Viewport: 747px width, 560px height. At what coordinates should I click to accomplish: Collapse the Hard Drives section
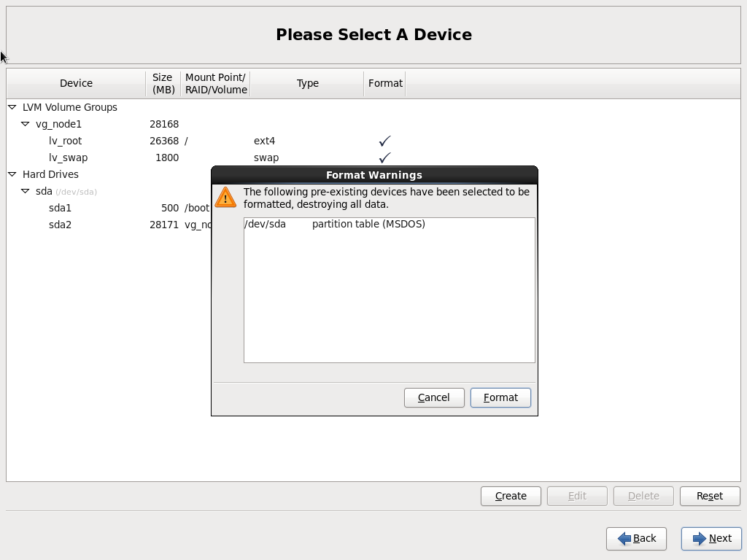click(12, 174)
